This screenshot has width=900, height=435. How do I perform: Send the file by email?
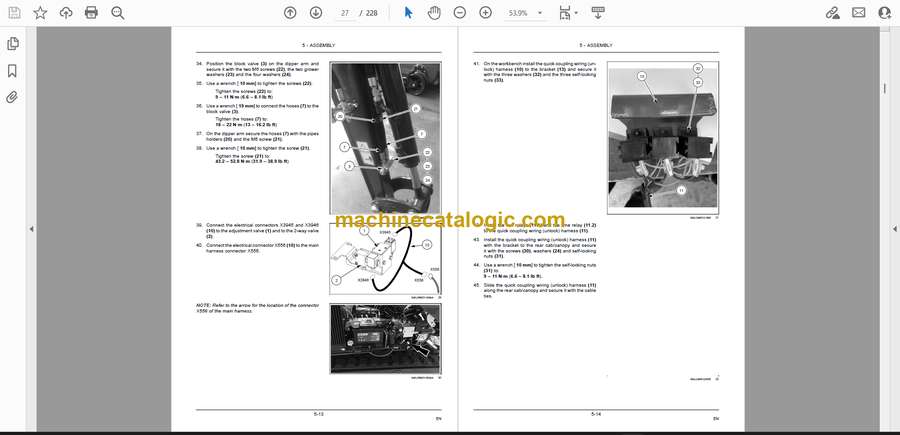859,13
